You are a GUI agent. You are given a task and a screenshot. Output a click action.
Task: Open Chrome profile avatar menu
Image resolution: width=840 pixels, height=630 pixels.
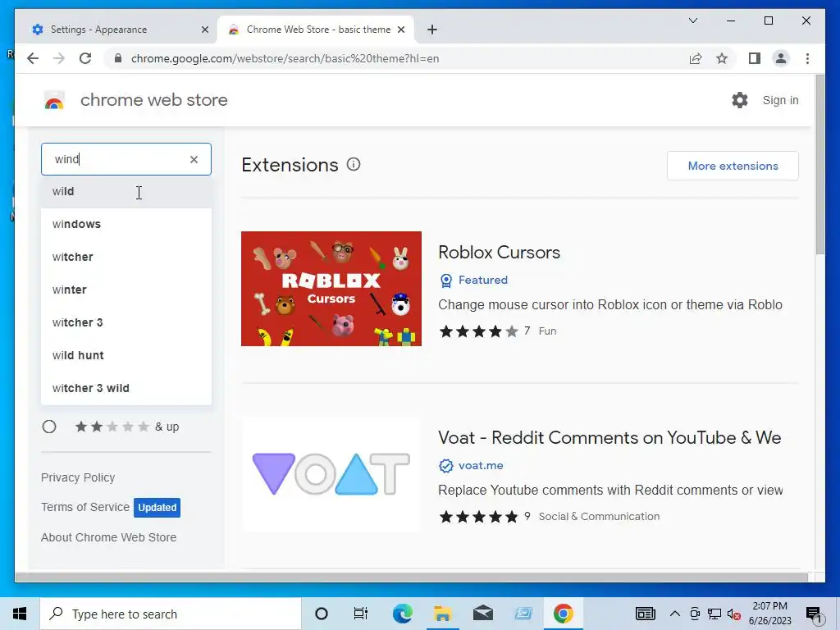[781, 58]
